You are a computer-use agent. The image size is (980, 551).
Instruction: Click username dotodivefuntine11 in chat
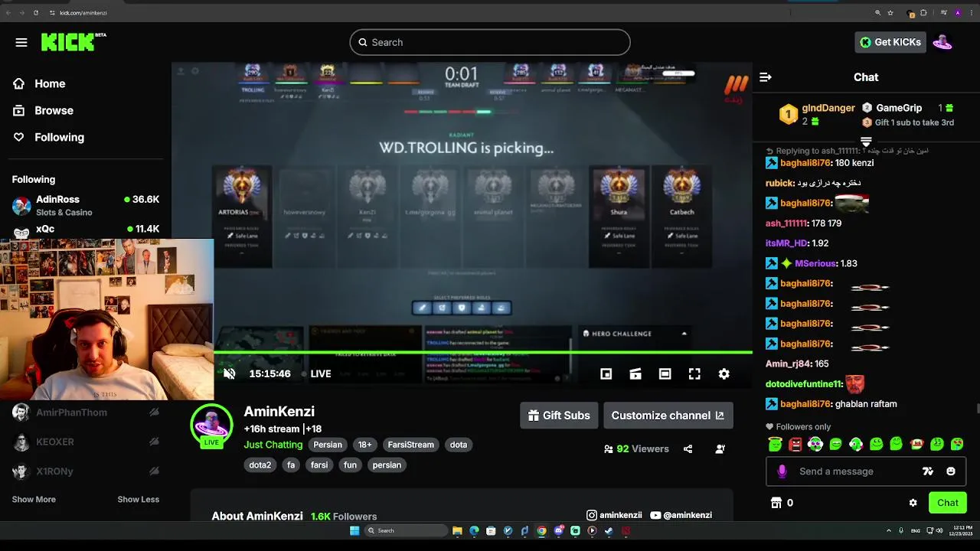click(804, 384)
